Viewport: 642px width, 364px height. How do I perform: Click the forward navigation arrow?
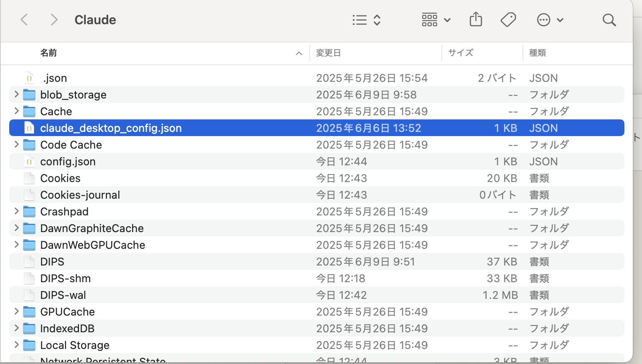54,20
